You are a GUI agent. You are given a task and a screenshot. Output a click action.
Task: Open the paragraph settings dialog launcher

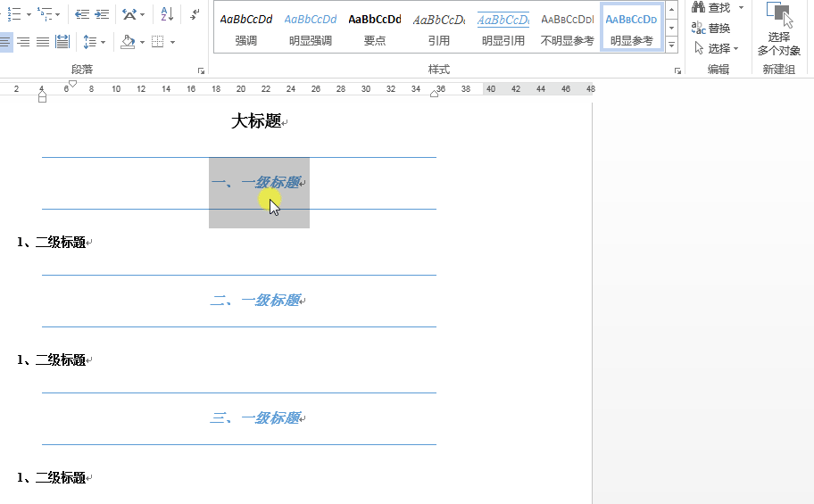coord(201,70)
